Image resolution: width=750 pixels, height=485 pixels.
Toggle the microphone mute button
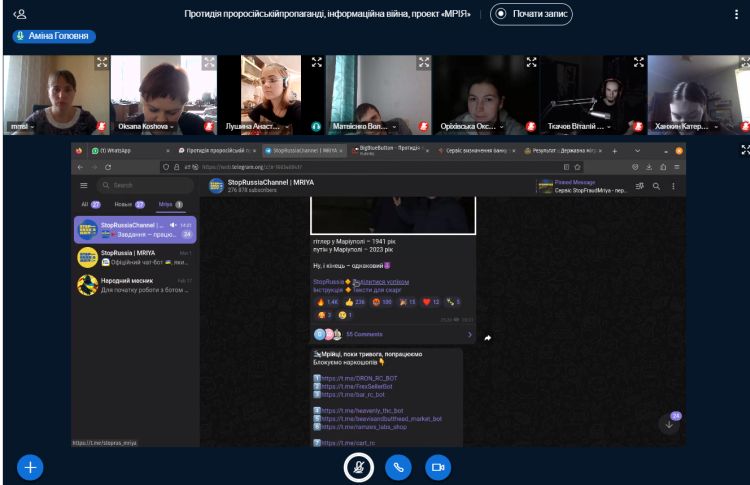click(x=359, y=466)
